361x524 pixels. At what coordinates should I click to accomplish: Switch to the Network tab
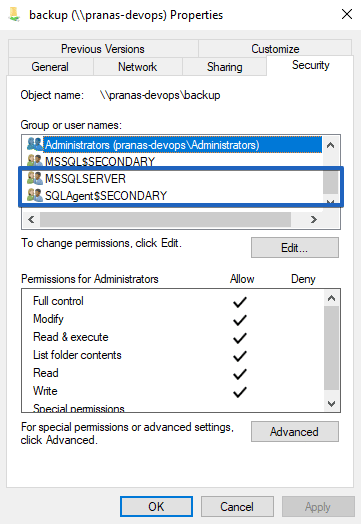pos(137,67)
